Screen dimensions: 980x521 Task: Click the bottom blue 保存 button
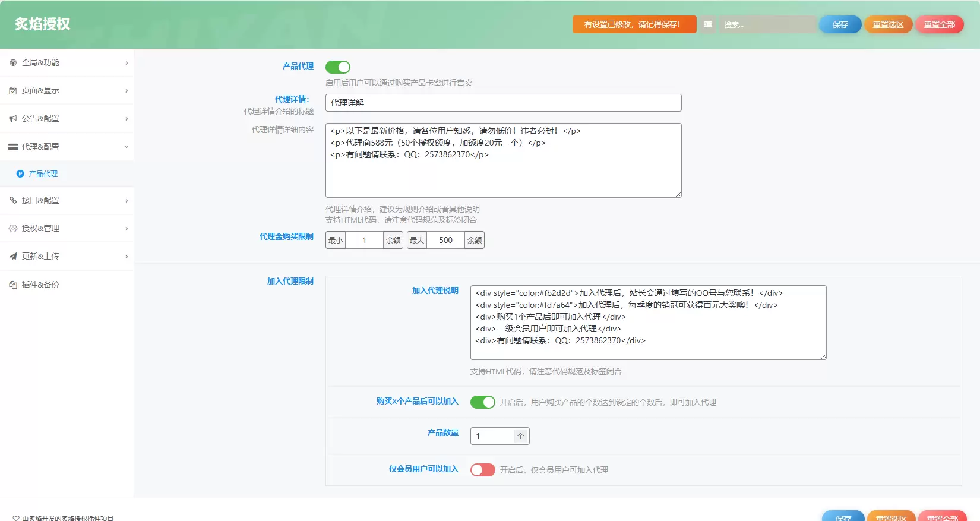[843, 516]
